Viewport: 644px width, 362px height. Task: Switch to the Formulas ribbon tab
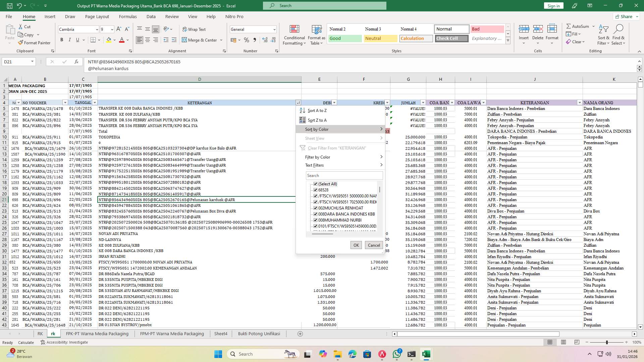[128, 16]
